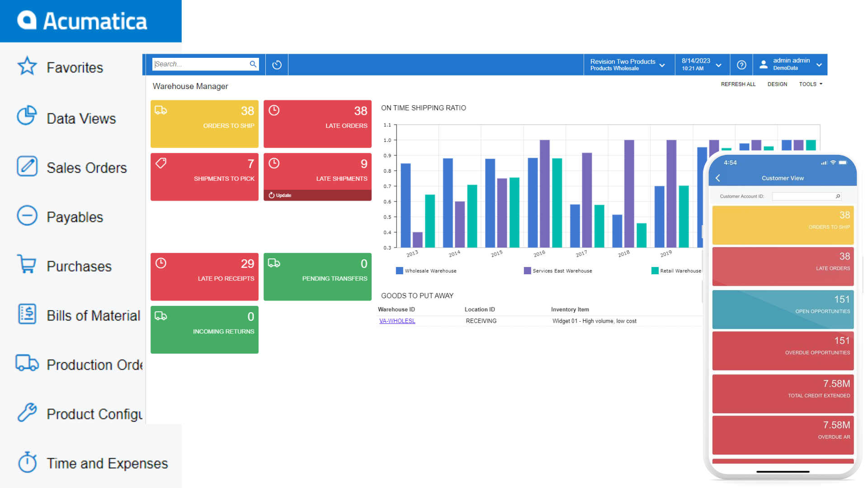Expand the admin admin account dropdown
Viewport: 868px width, 488px height.
point(820,64)
